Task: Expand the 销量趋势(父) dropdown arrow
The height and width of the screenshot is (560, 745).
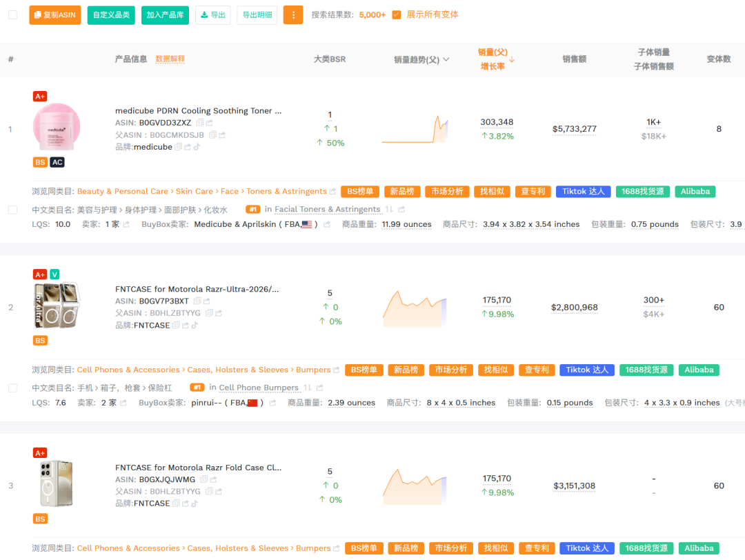Action: coord(446,59)
